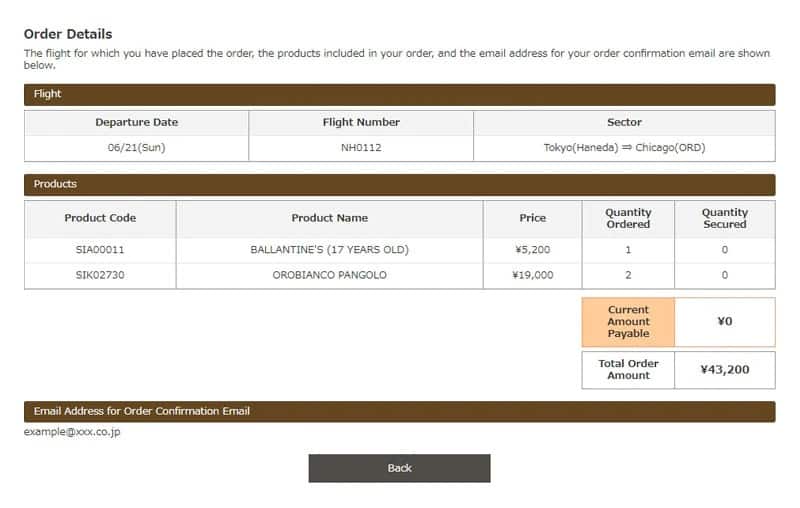Click the Flight Number column header
Viewport: 800px width, 508px height.
pyautogui.click(x=361, y=122)
